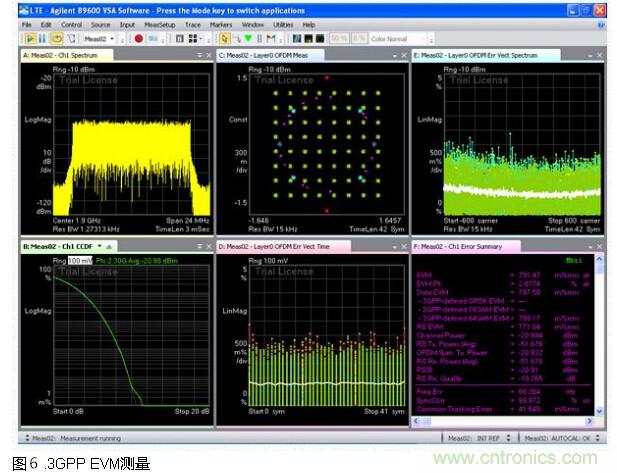
Task: Open the Meas02 measurement selector dropdown
Action: [x=101, y=38]
